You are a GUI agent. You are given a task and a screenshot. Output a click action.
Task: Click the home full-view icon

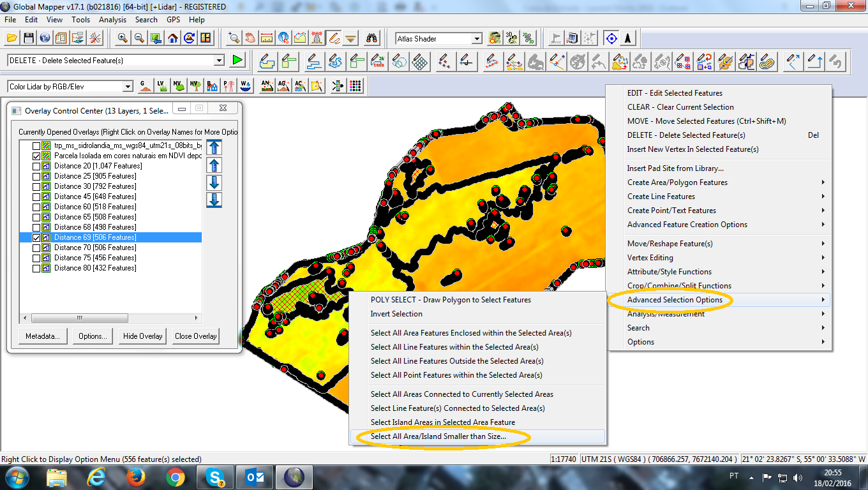pos(172,38)
